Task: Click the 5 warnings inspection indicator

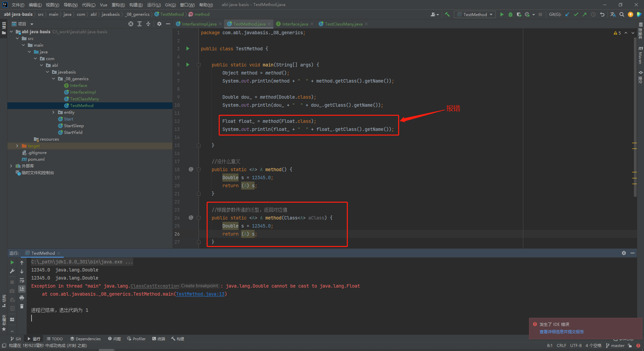Action: click(617, 33)
